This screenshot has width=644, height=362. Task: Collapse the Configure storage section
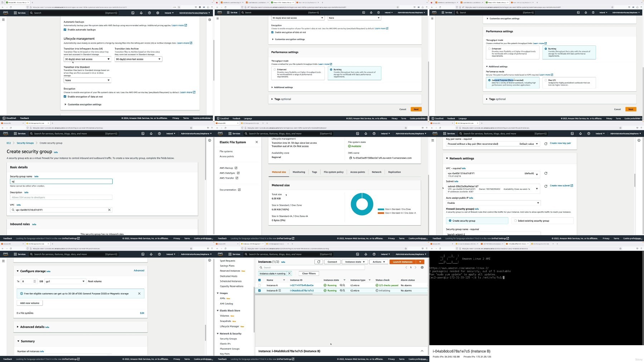coord(18,271)
